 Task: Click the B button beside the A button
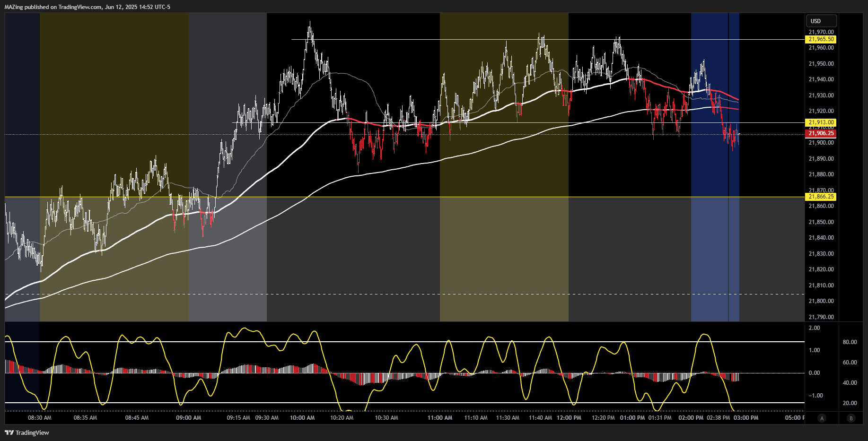(851, 418)
